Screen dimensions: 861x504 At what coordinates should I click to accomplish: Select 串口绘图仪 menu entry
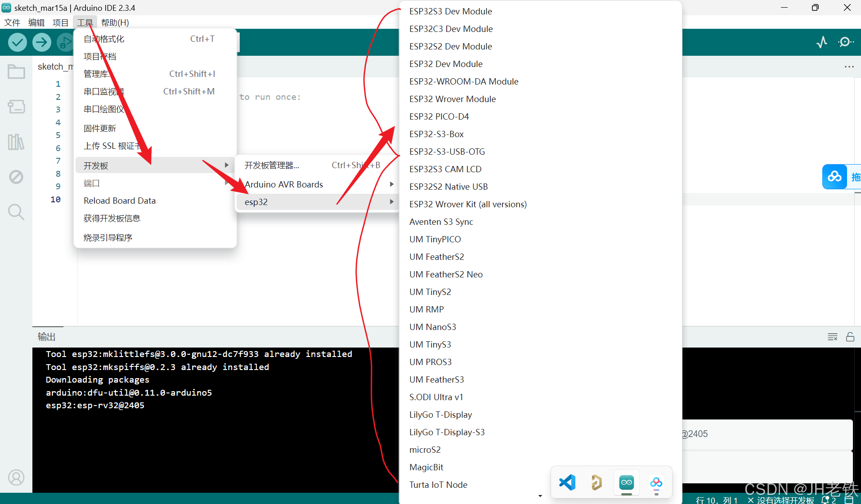tap(155, 109)
